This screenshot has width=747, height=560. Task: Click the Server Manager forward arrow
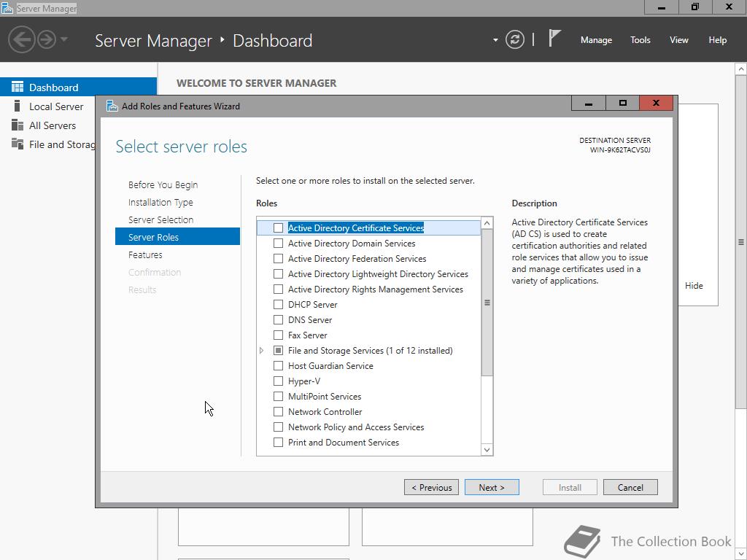point(47,39)
